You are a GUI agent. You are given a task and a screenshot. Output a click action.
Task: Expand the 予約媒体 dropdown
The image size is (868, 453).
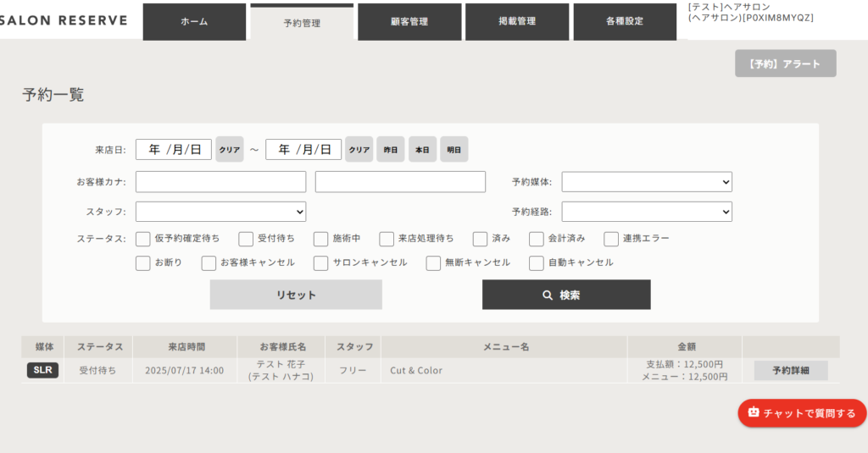coord(647,182)
